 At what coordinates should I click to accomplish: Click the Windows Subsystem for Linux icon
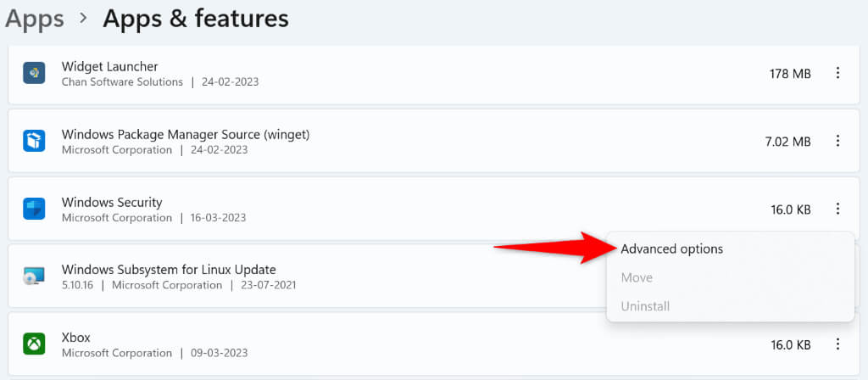[x=34, y=277]
